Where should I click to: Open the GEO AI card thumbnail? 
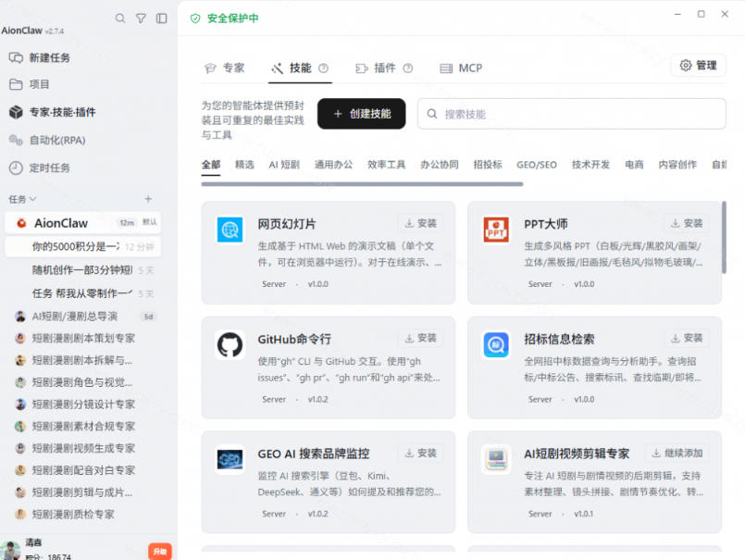pyautogui.click(x=230, y=460)
